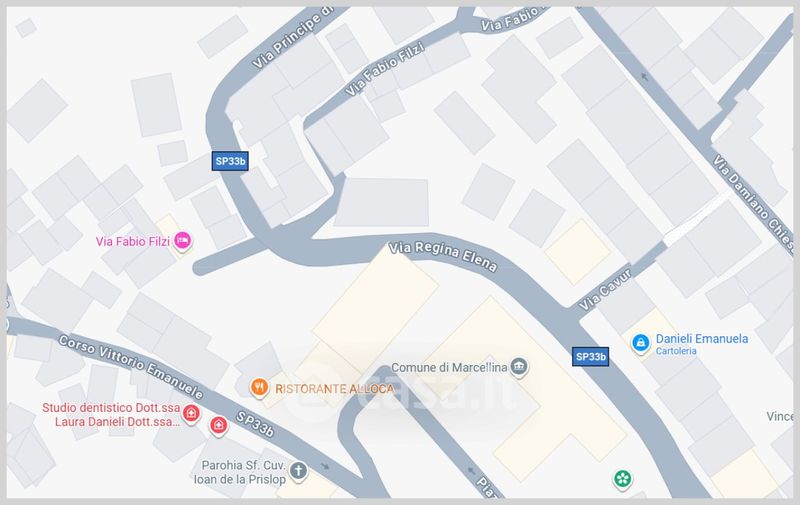Select the SP33b road shield below Via Cavur

point(590,357)
